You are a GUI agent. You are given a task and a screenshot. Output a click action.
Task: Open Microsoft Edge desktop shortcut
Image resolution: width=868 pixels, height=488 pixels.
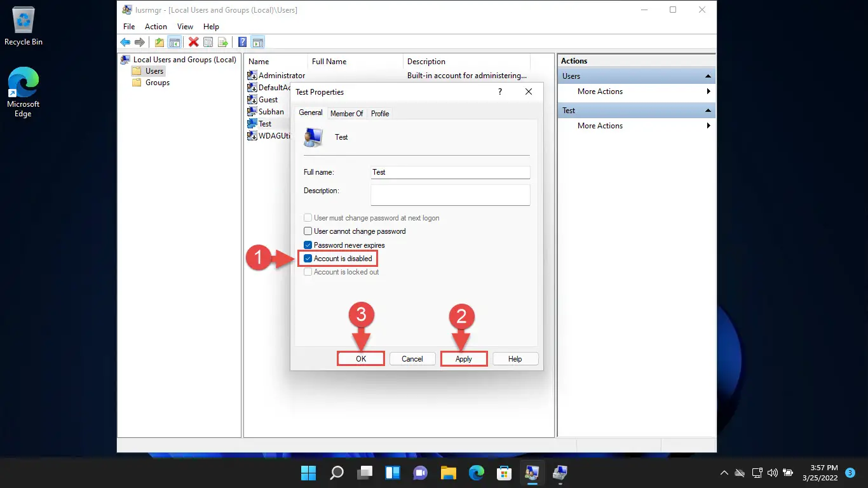click(24, 93)
